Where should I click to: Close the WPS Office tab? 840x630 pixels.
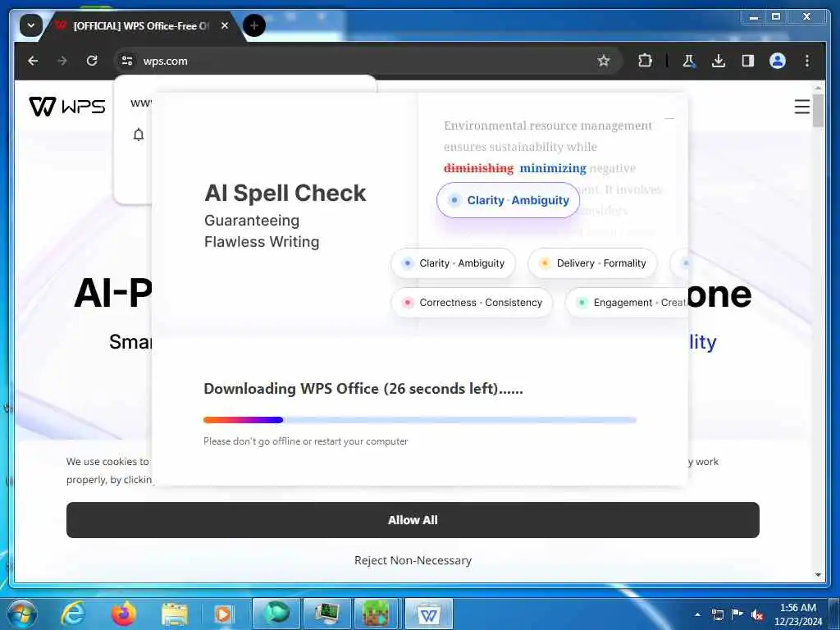click(225, 25)
